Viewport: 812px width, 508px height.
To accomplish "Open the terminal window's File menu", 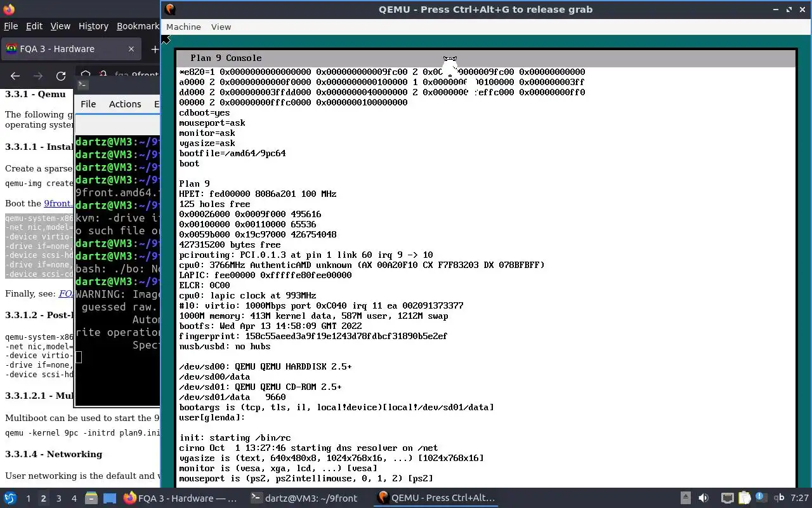I will (x=88, y=104).
